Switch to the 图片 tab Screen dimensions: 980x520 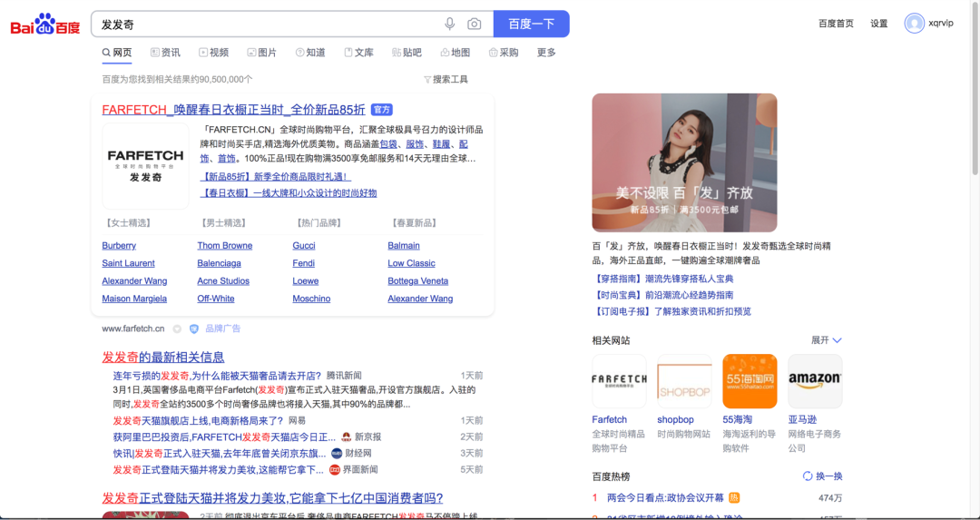point(260,53)
